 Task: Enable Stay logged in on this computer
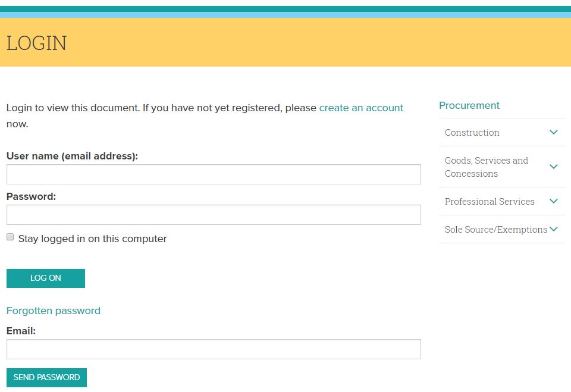pyautogui.click(x=10, y=237)
